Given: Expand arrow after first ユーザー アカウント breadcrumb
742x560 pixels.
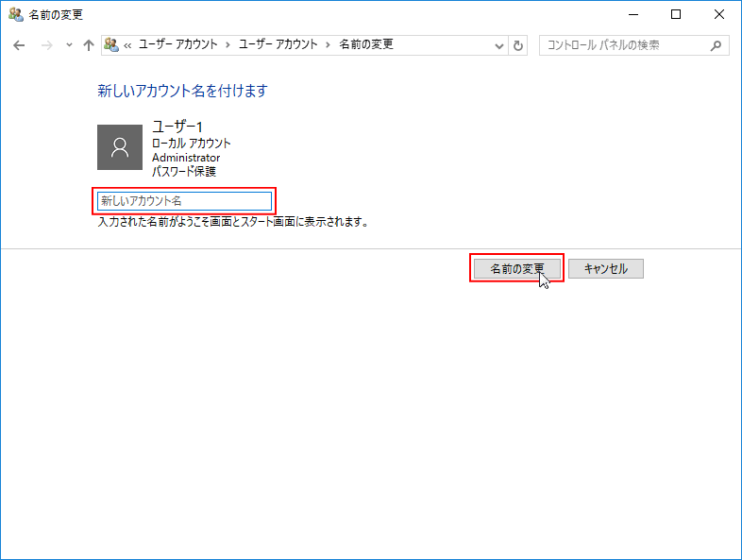Looking at the screenshot, I should pyautogui.click(x=228, y=45).
